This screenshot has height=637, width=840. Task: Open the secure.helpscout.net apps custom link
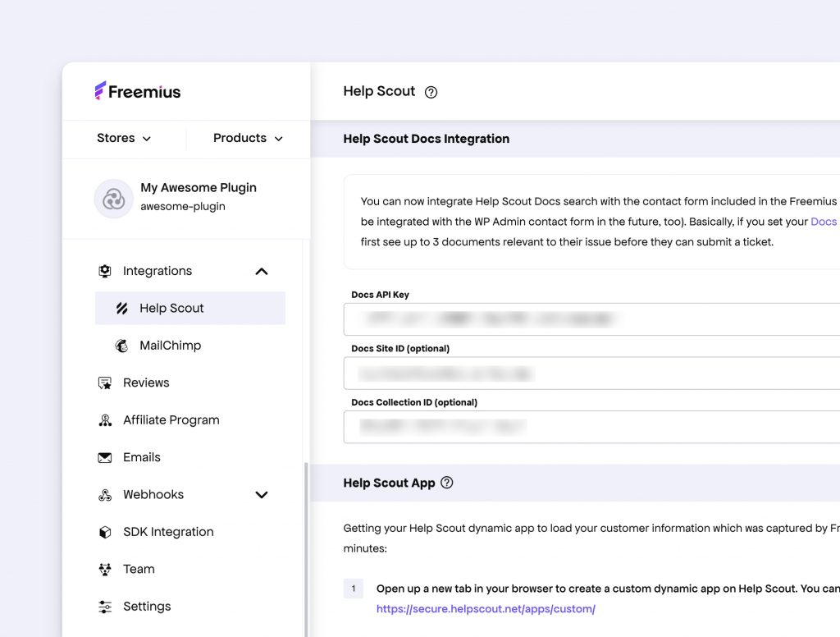(x=486, y=609)
